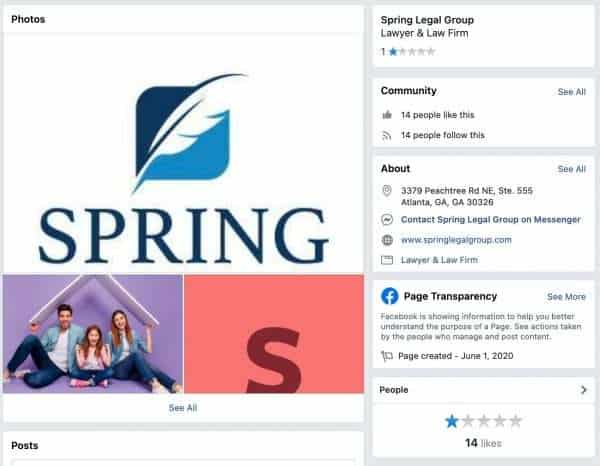600x466 pixels.
Task: Click the blue star rating under the page name
Action: pyautogui.click(x=393, y=52)
